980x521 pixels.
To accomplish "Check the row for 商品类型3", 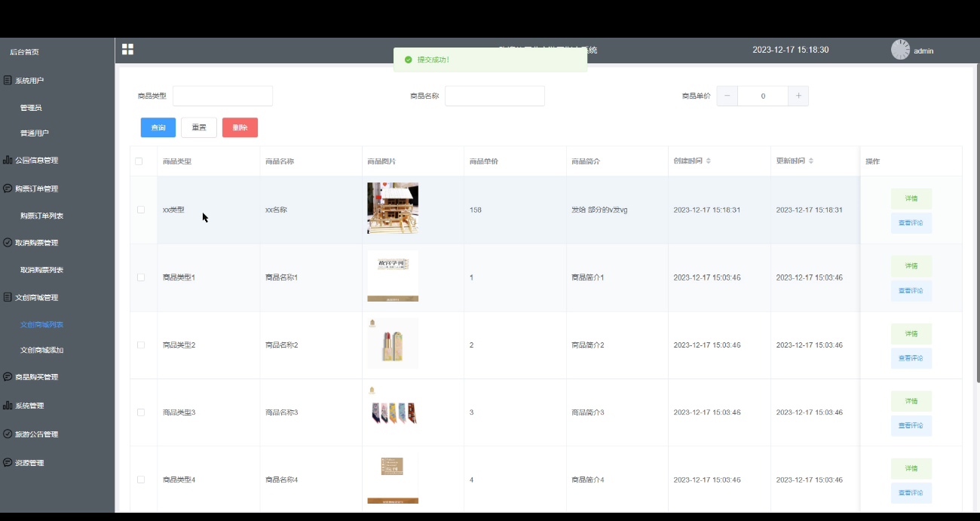I will [x=141, y=412].
